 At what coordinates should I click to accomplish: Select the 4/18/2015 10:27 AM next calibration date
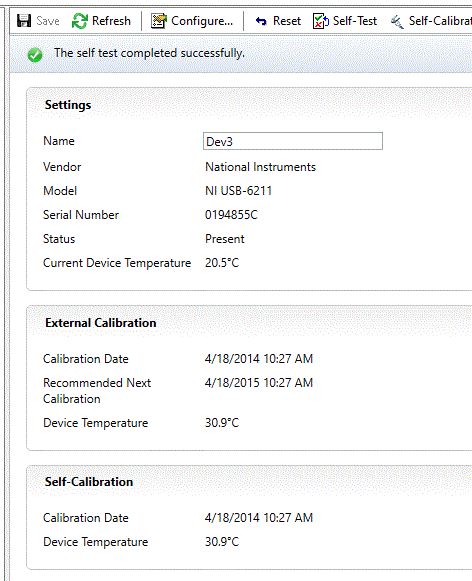[259, 382]
